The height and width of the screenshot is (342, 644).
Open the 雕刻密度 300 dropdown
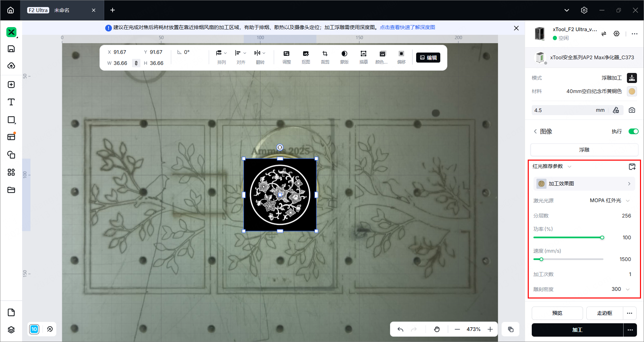(621, 289)
